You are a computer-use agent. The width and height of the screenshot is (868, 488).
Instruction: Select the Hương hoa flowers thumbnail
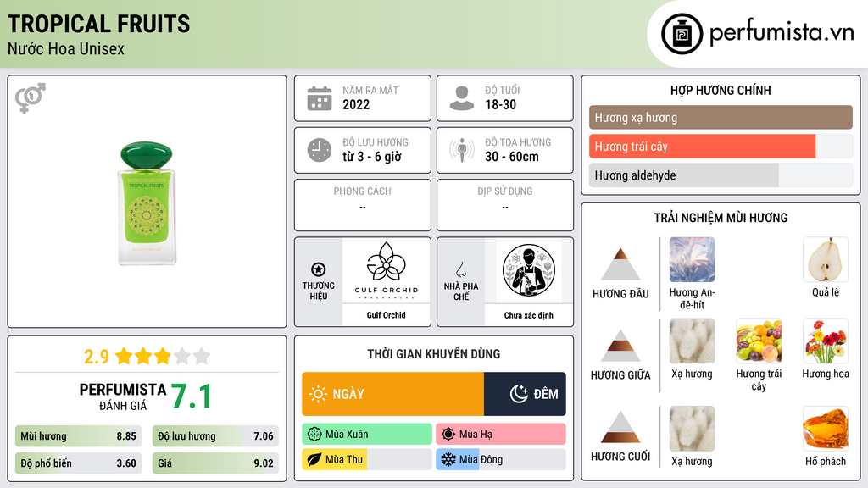click(826, 341)
